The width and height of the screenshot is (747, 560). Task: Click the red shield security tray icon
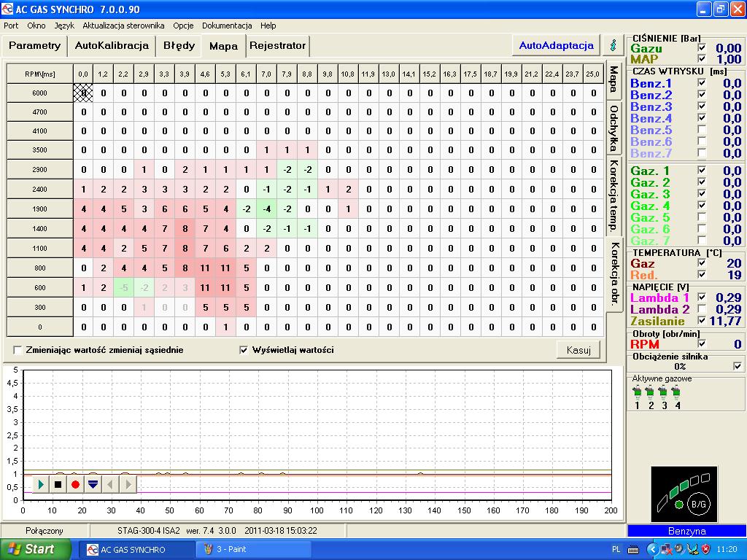coord(705,550)
